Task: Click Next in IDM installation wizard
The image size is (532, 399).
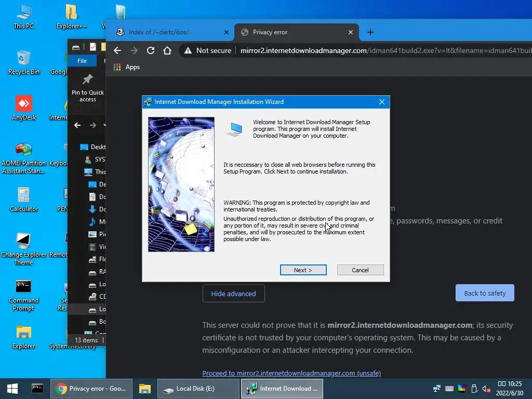Action: click(303, 270)
